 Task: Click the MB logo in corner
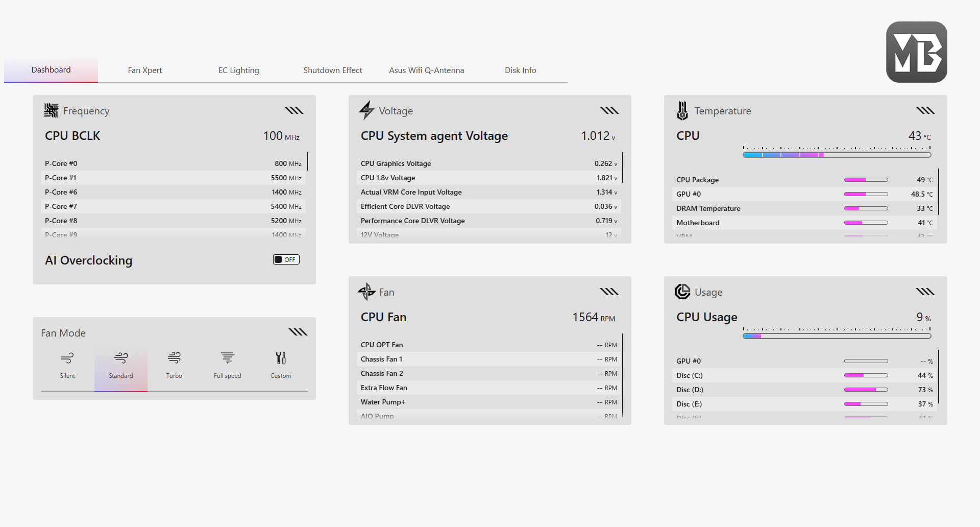pos(916,52)
